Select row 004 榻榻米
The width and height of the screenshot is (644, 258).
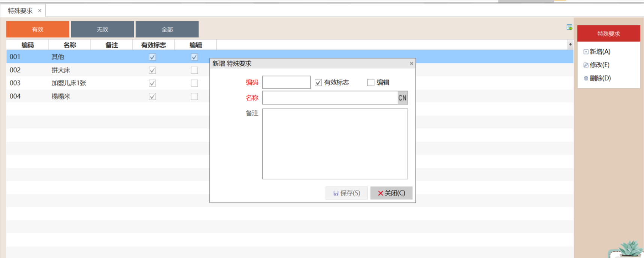tap(61, 96)
